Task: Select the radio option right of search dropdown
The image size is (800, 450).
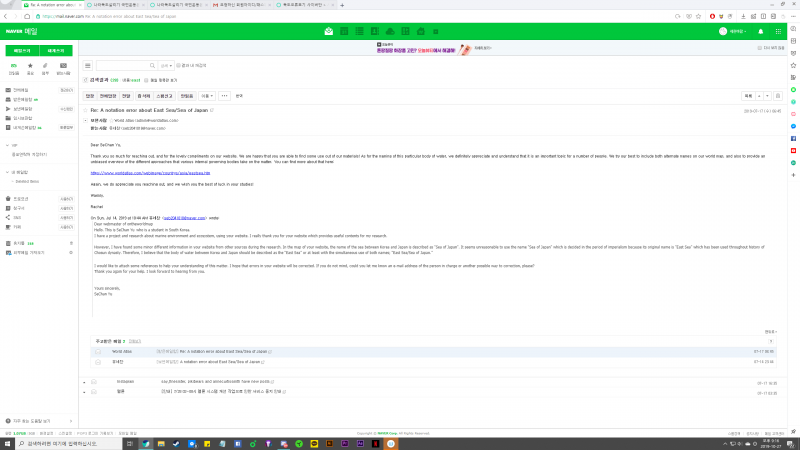Action: [177, 65]
